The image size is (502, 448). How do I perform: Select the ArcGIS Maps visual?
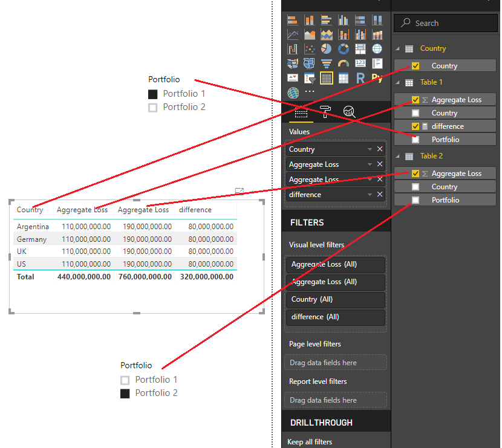coord(293,93)
